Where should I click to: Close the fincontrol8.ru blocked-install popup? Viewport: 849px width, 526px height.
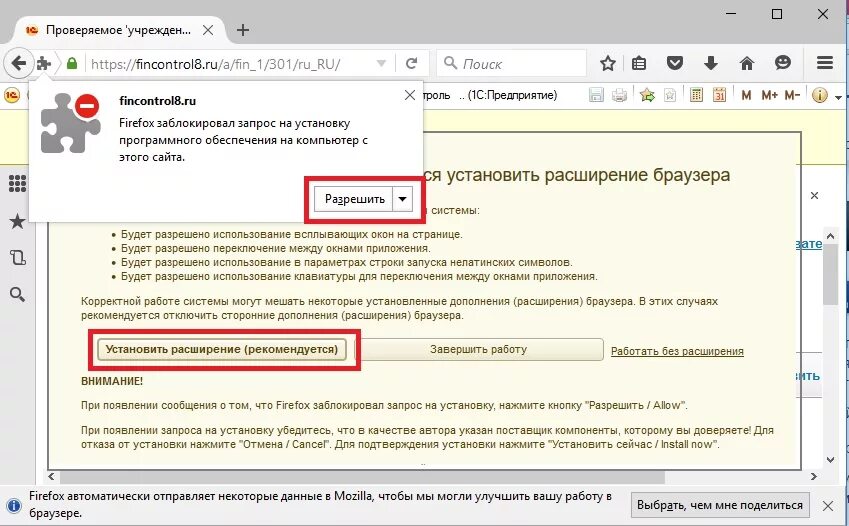click(x=410, y=95)
